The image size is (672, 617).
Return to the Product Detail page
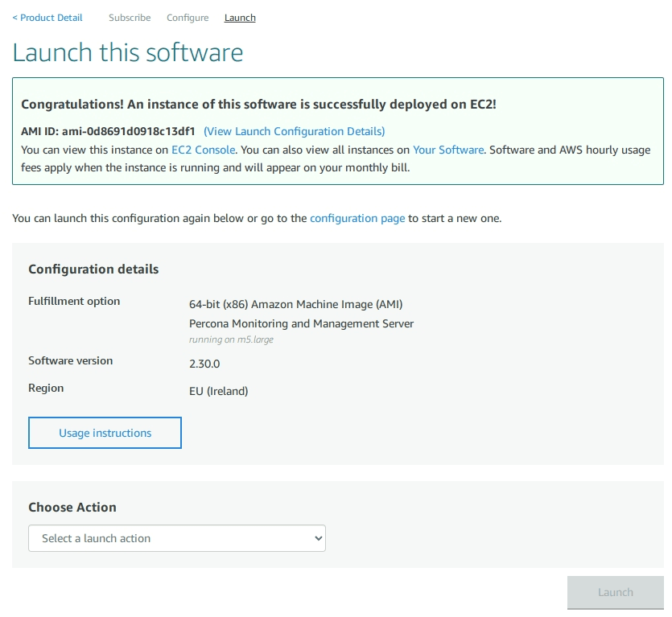click(x=47, y=17)
